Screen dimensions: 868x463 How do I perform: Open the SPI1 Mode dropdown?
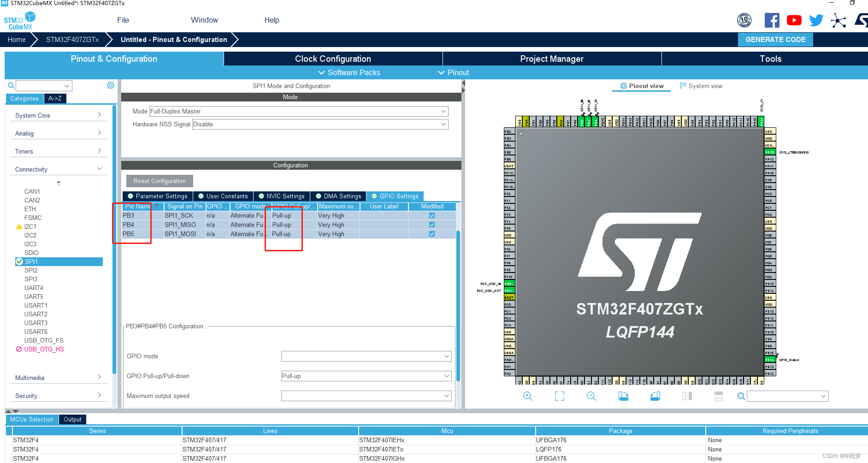[x=299, y=111]
